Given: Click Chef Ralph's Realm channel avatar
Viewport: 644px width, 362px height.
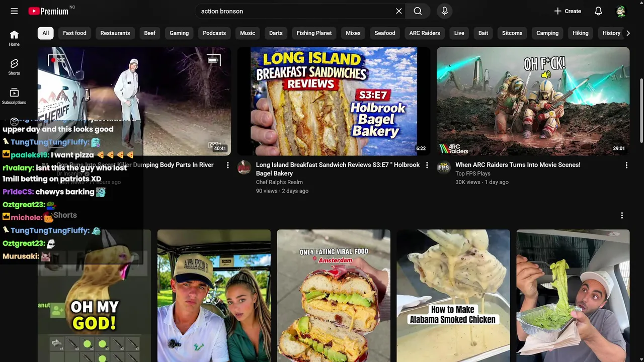Looking at the screenshot, I should coord(244,167).
